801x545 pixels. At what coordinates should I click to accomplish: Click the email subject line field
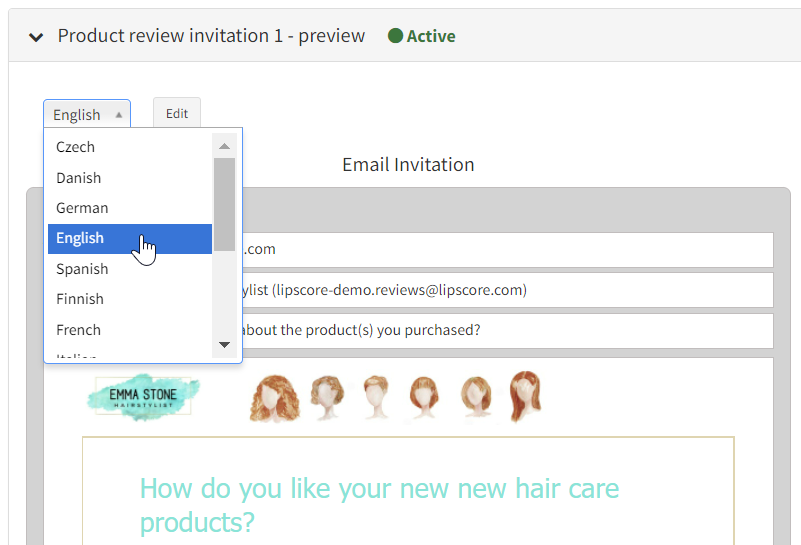coord(500,331)
